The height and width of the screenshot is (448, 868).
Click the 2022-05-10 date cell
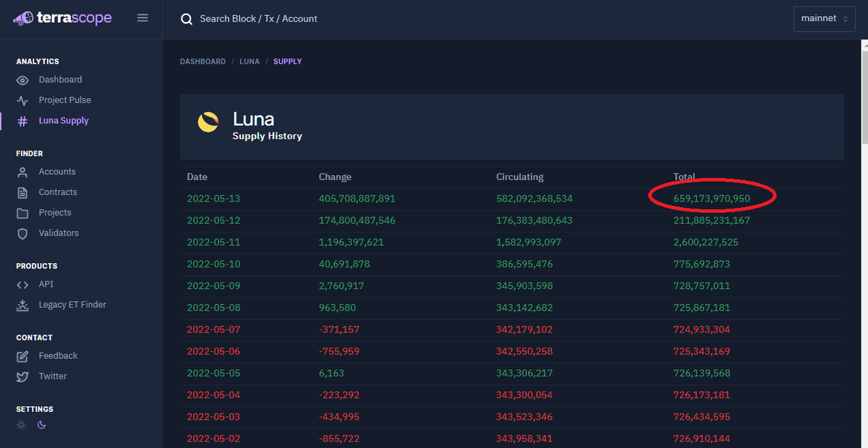pos(213,264)
